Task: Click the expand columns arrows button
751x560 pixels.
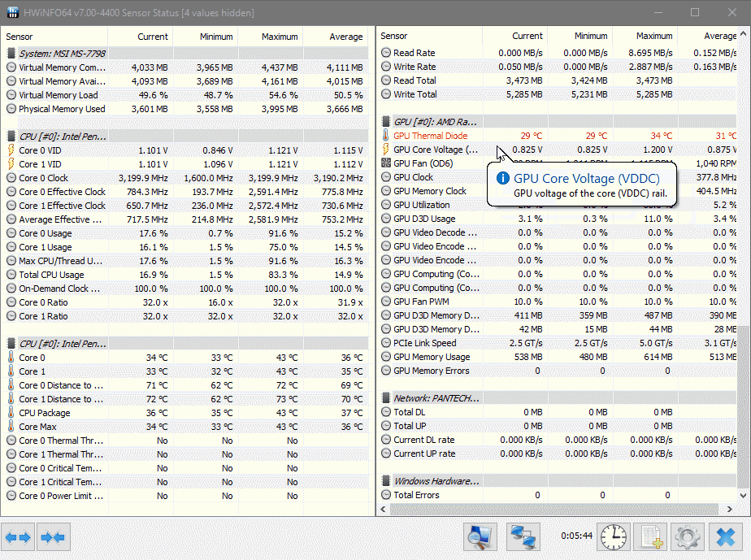Action: (x=18, y=537)
